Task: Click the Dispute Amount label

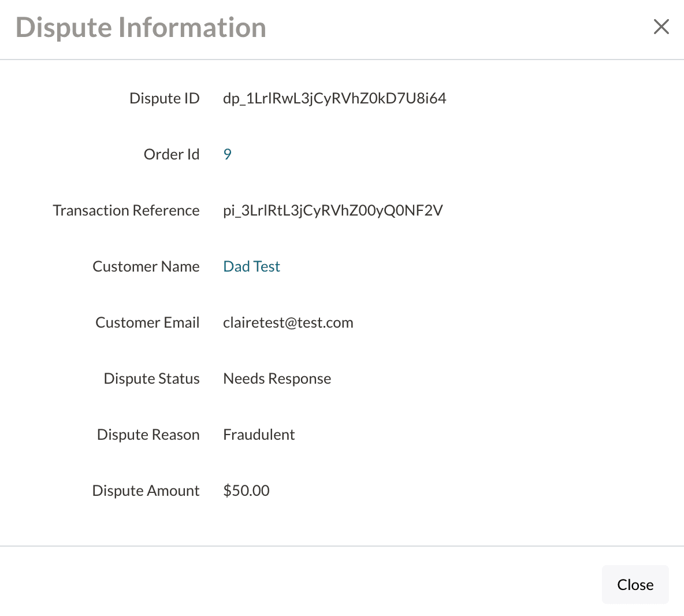Action: (146, 491)
